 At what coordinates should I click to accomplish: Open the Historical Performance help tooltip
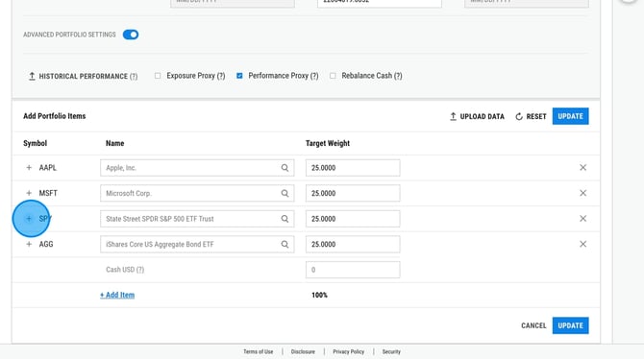tap(134, 77)
